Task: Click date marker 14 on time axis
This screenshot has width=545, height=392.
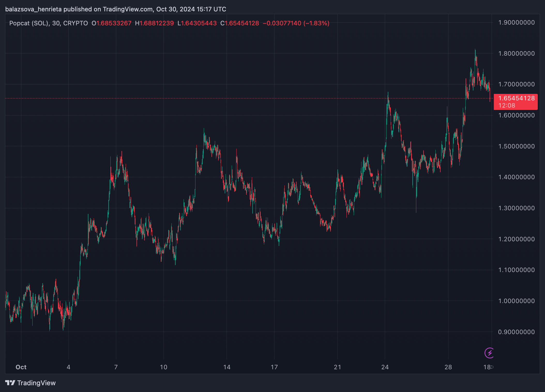Action: [227, 367]
